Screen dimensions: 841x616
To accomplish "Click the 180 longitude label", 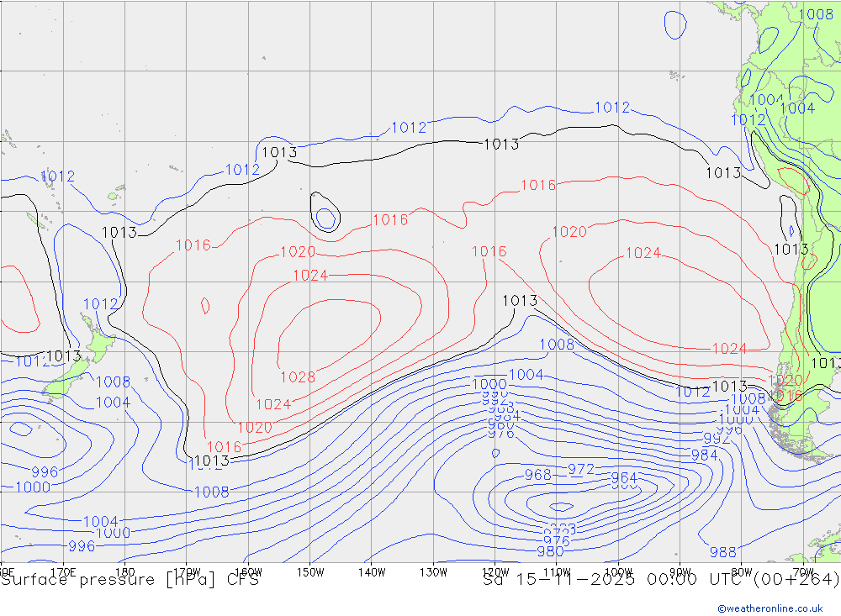I will pos(125,572).
